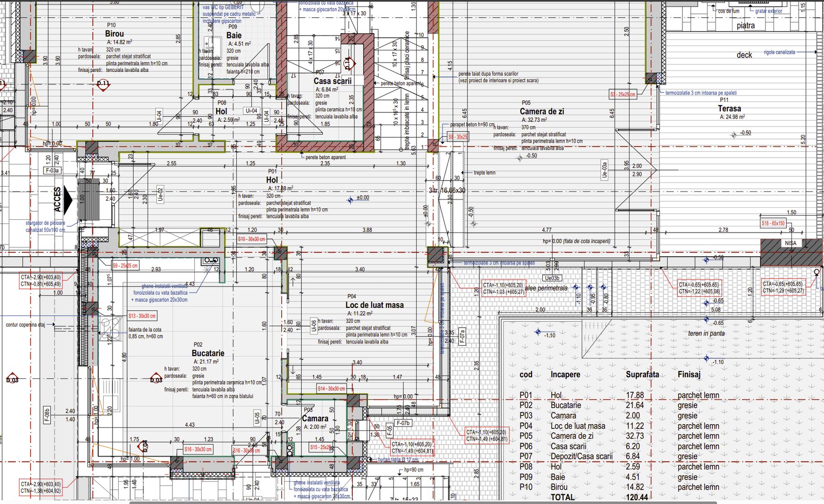
Task: Click door tag Ui-05
Action: pos(257,418)
